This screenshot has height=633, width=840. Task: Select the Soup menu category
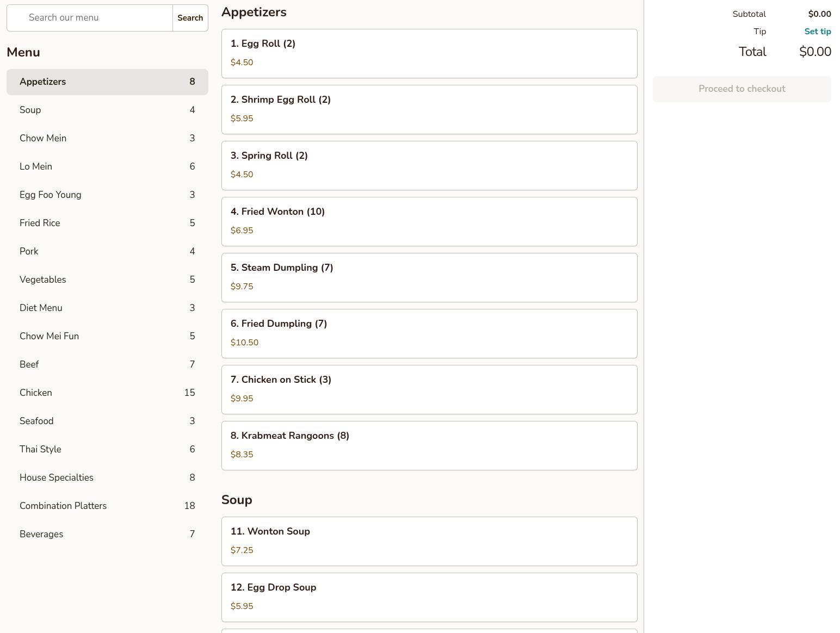107,110
